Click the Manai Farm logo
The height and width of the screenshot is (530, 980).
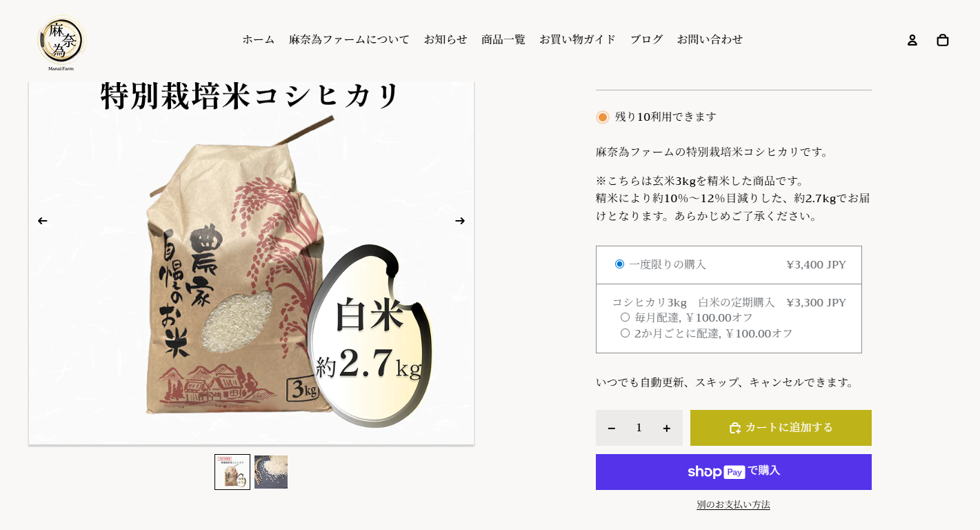(x=61, y=43)
